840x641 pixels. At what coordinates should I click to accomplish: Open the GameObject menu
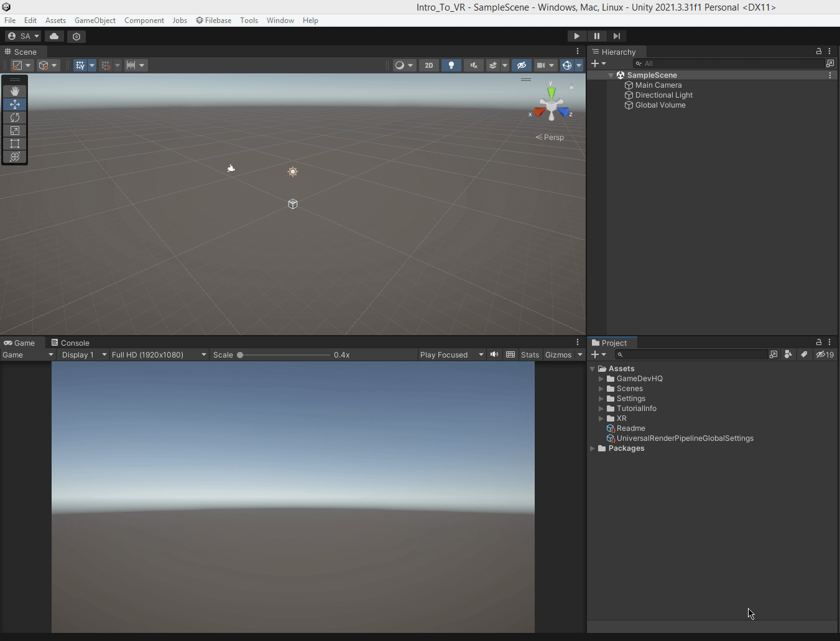95,20
